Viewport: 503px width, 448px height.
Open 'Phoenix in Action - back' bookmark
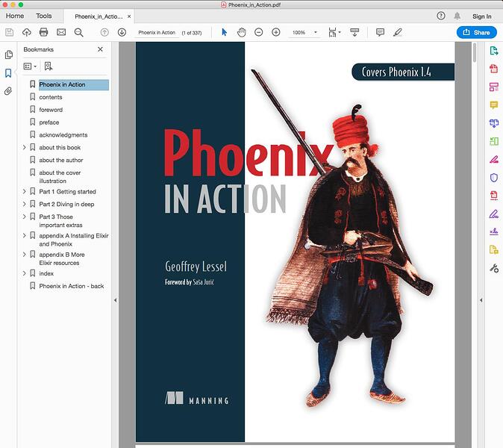tap(71, 286)
